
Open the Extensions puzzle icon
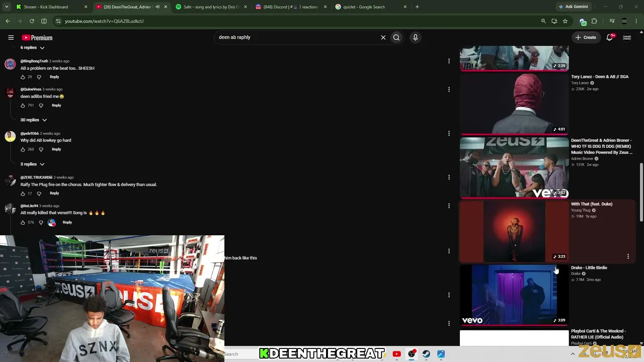coord(594,21)
